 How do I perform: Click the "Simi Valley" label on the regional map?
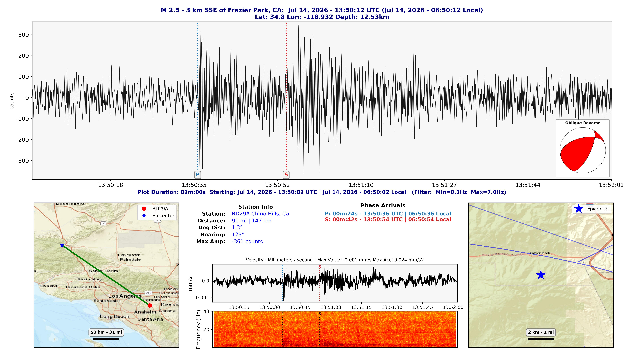pyautogui.click(x=89, y=279)
